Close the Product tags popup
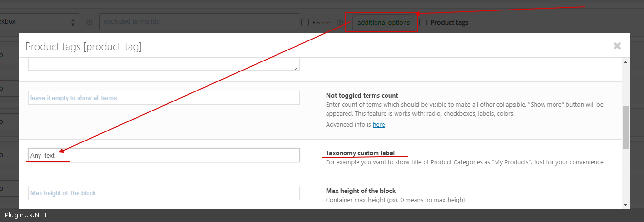The image size is (644, 222). [617, 46]
